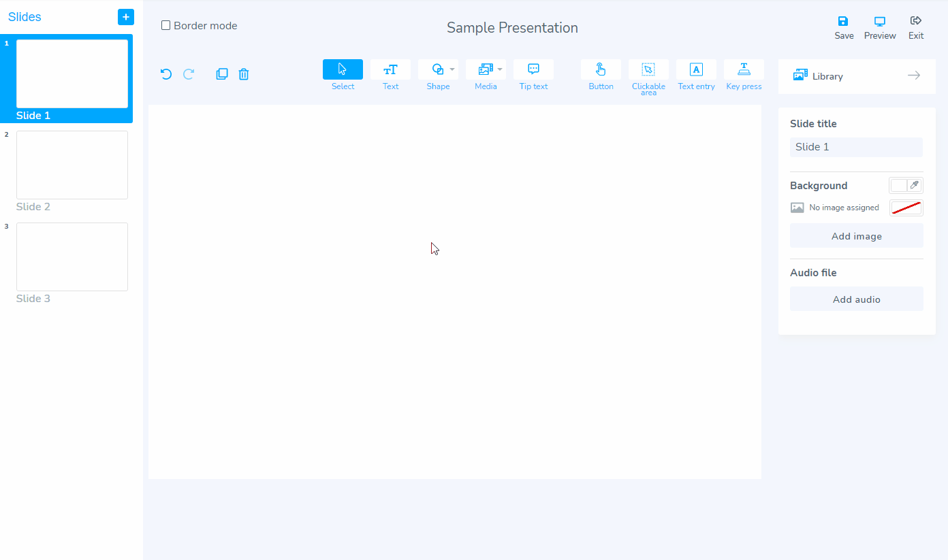Click the Add image button
The width and height of the screenshot is (948, 560).
coord(857,236)
